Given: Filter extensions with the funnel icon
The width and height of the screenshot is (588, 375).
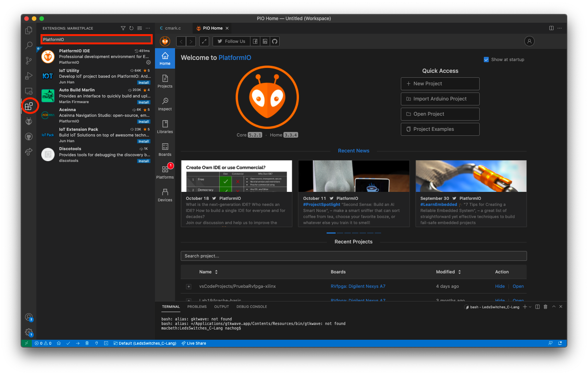Looking at the screenshot, I should point(123,28).
